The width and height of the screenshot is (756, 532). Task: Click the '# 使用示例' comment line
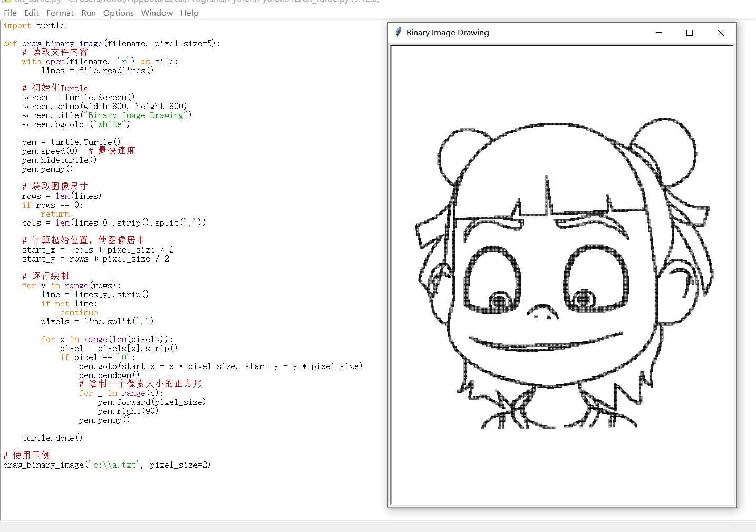point(26,456)
